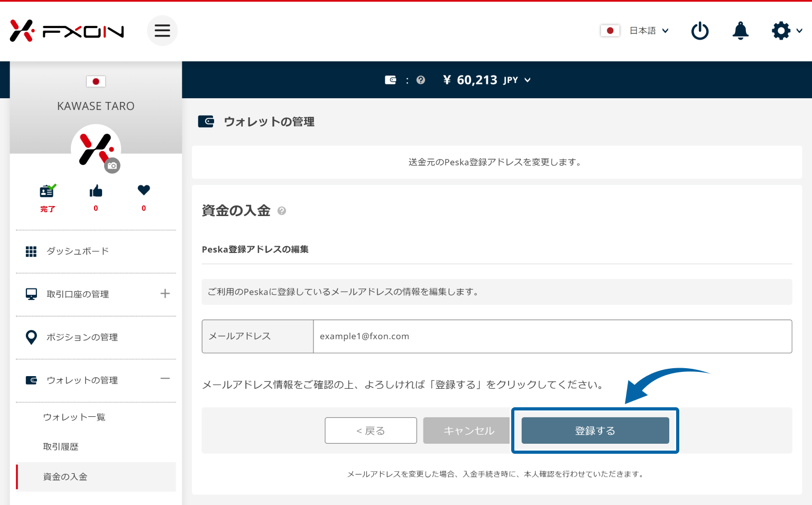Select ウォレット一覧 submenu item

[74, 417]
